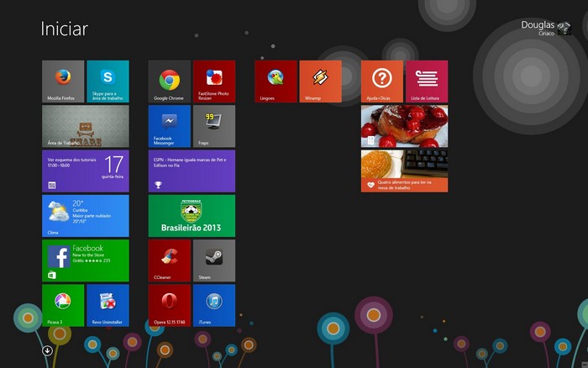Open Opera 12.15 tile
The width and height of the screenshot is (588, 368).
point(169,305)
